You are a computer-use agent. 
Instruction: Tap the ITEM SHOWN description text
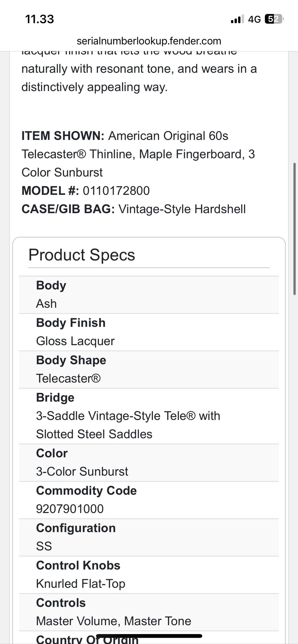point(138,154)
